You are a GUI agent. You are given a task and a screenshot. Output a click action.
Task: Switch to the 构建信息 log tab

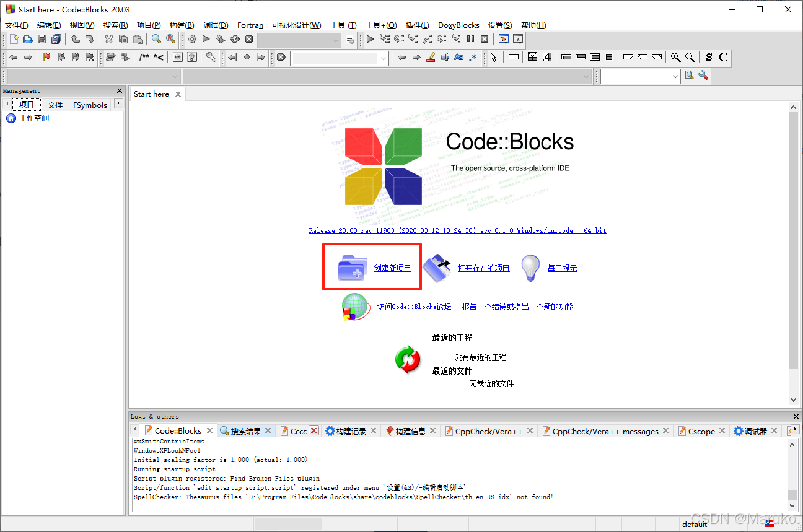(411, 430)
